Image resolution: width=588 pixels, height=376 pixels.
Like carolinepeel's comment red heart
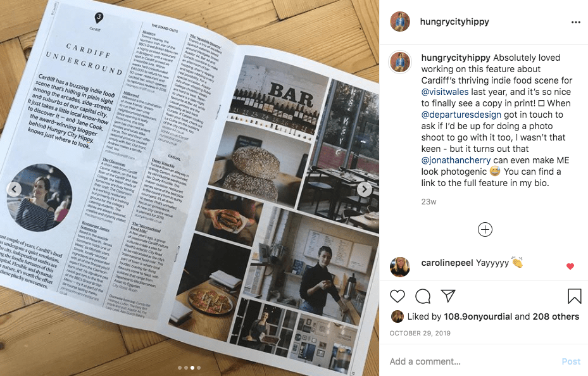(570, 266)
